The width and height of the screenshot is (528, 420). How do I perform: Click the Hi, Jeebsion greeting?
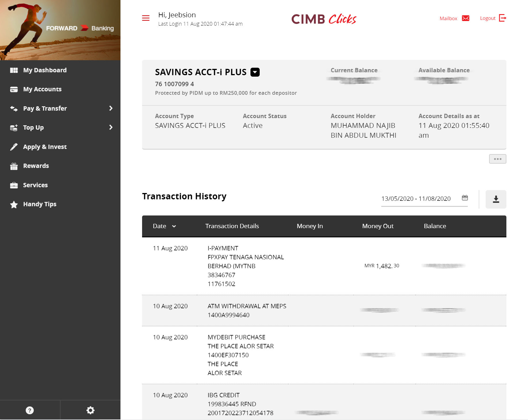pyautogui.click(x=177, y=15)
